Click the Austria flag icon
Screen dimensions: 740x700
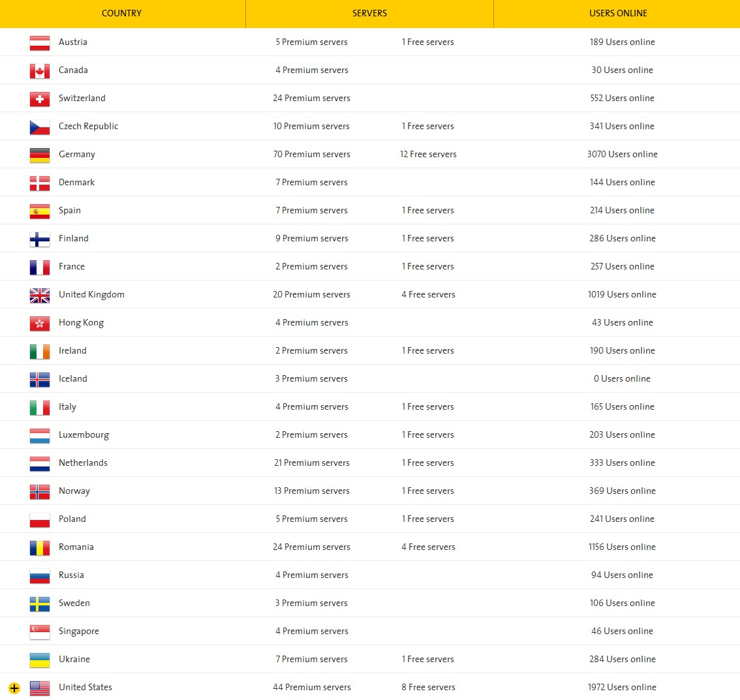pos(40,43)
